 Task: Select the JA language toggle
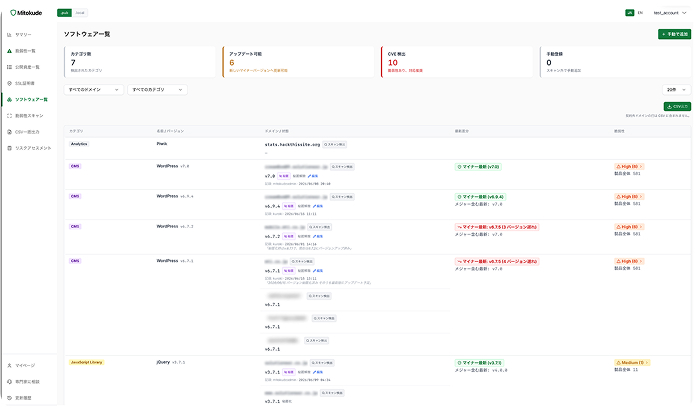click(x=629, y=13)
